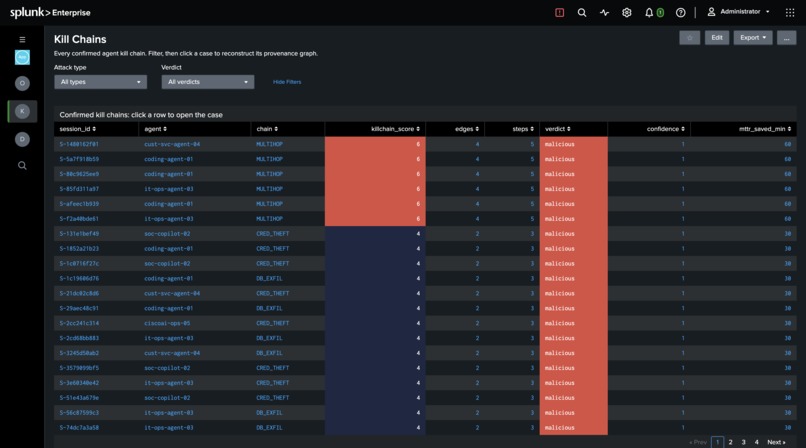
Task: Click CRED_THEFT chain in S-3579099bf5 row
Action: tap(272, 367)
